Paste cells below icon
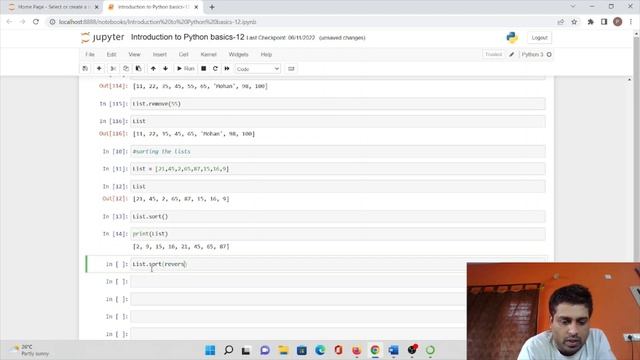640x360 pixels. click(x=138, y=69)
